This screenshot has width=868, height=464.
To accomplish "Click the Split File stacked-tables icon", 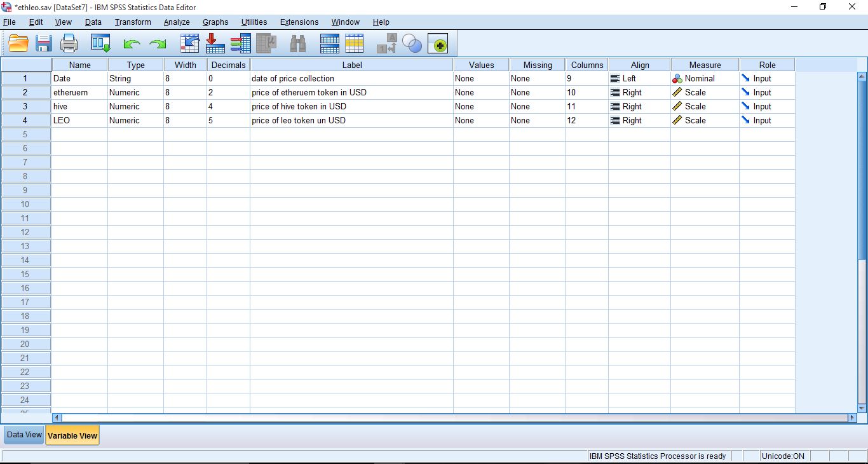I will [330, 44].
